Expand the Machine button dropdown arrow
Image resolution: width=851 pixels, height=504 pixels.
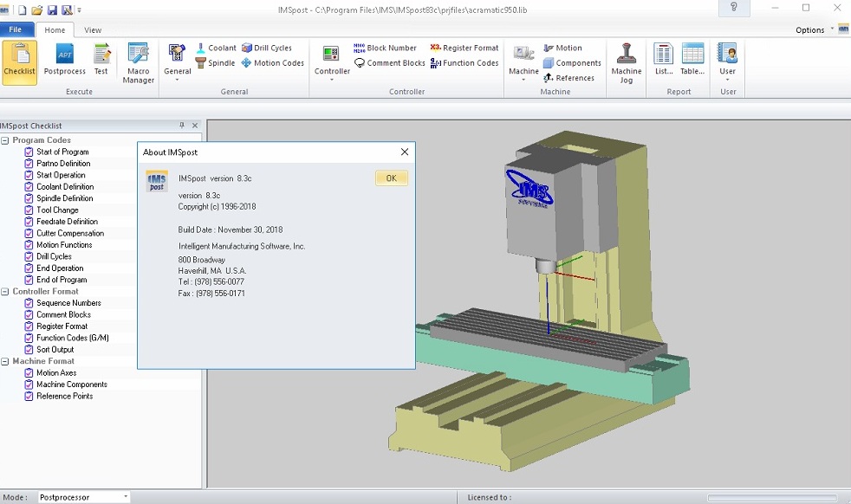click(x=523, y=80)
